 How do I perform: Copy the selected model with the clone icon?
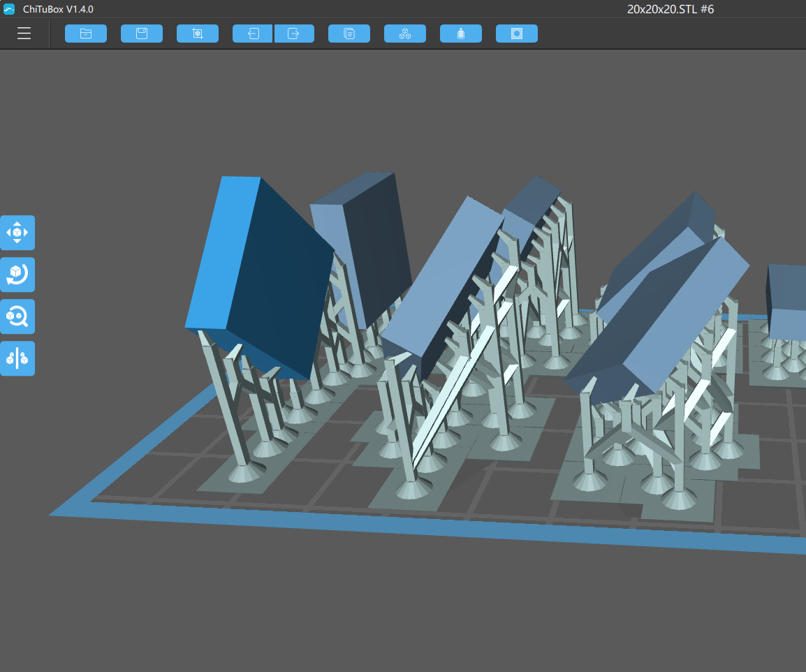point(349,33)
